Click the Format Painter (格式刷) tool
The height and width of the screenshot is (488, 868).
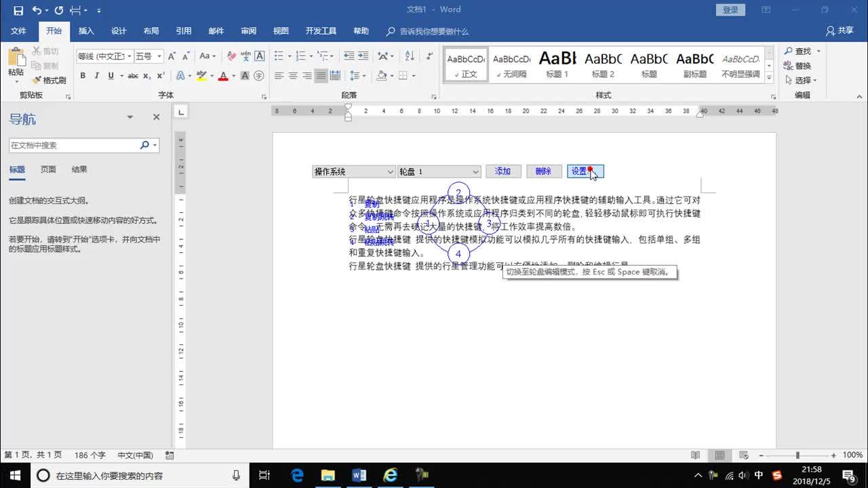49,80
